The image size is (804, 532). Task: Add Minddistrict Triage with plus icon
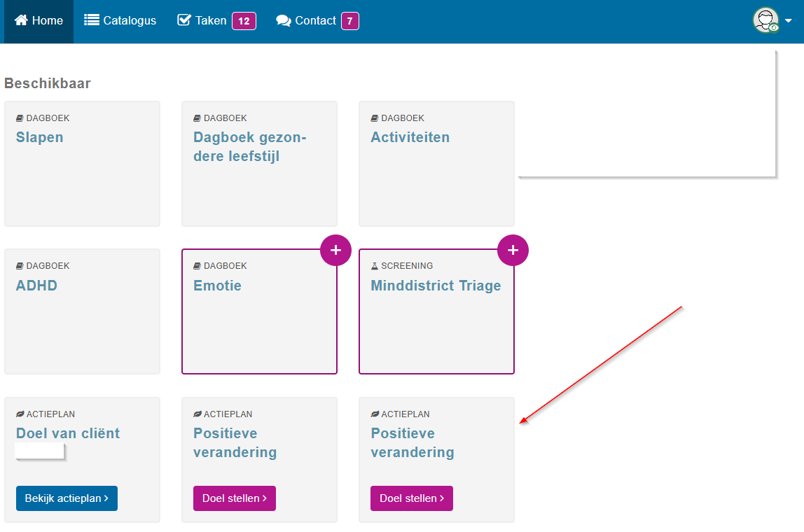point(513,250)
